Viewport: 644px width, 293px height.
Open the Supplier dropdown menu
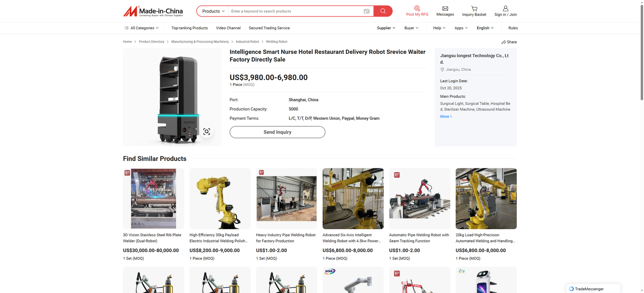(x=386, y=28)
